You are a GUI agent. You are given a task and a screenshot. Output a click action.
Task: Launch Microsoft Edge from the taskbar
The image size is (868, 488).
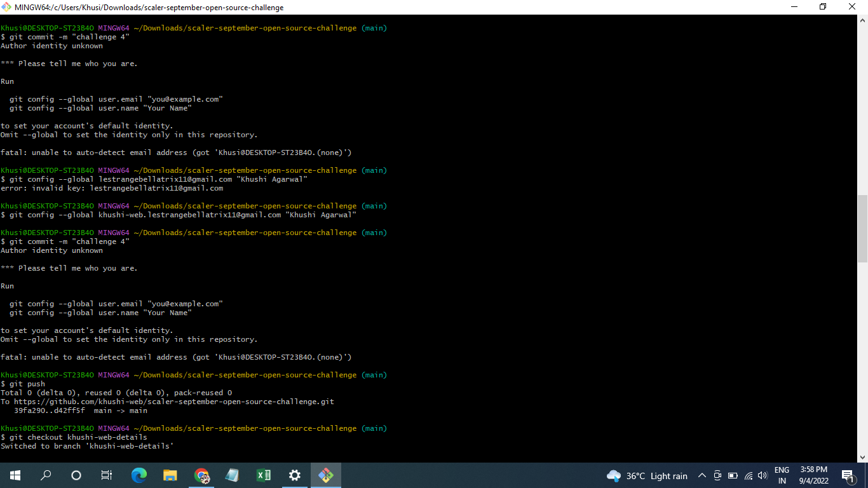pyautogui.click(x=139, y=475)
